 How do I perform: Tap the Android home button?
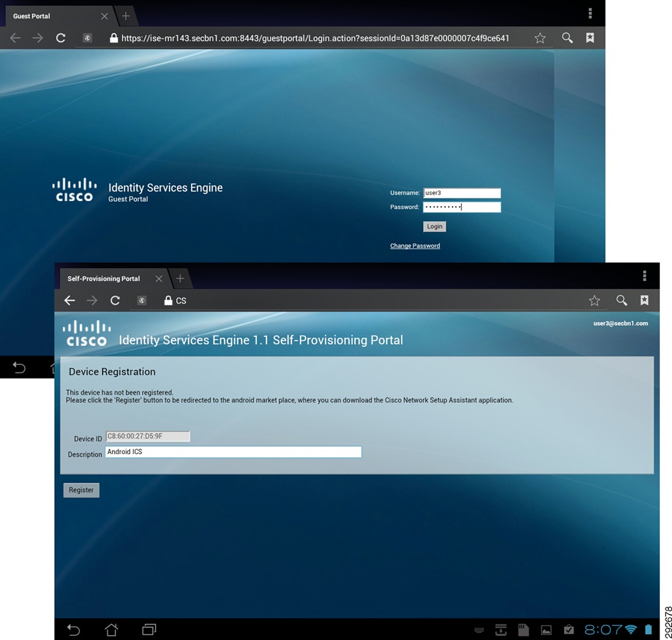[x=112, y=630]
